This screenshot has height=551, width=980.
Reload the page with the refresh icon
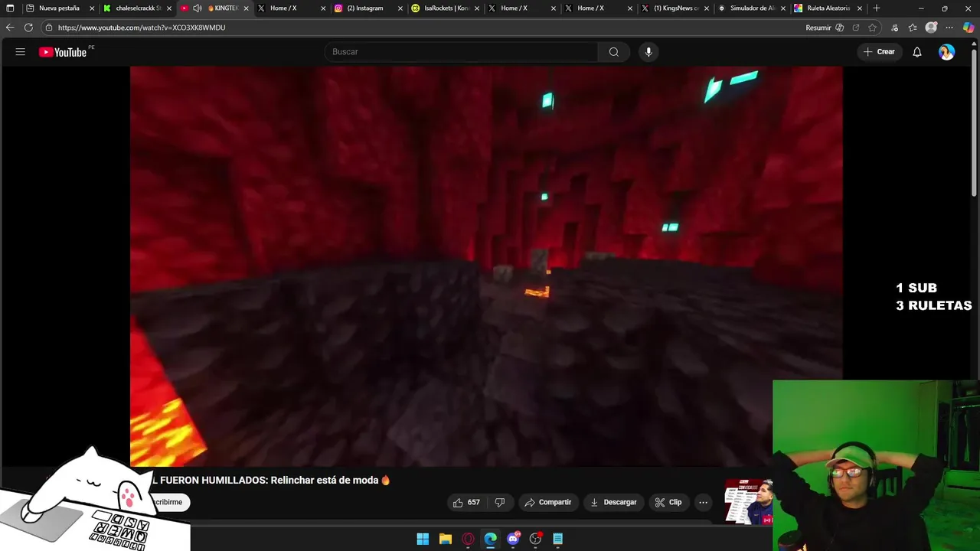pos(28,28)
